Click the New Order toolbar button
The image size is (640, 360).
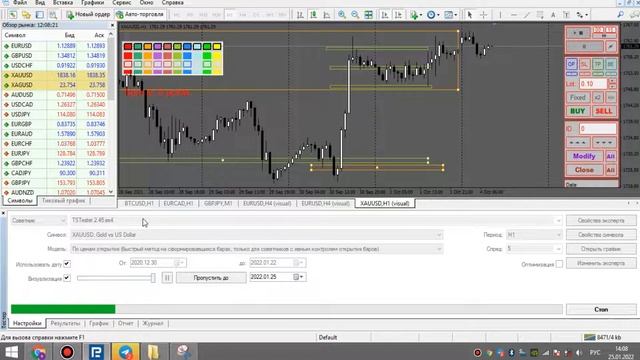(88, 15)
